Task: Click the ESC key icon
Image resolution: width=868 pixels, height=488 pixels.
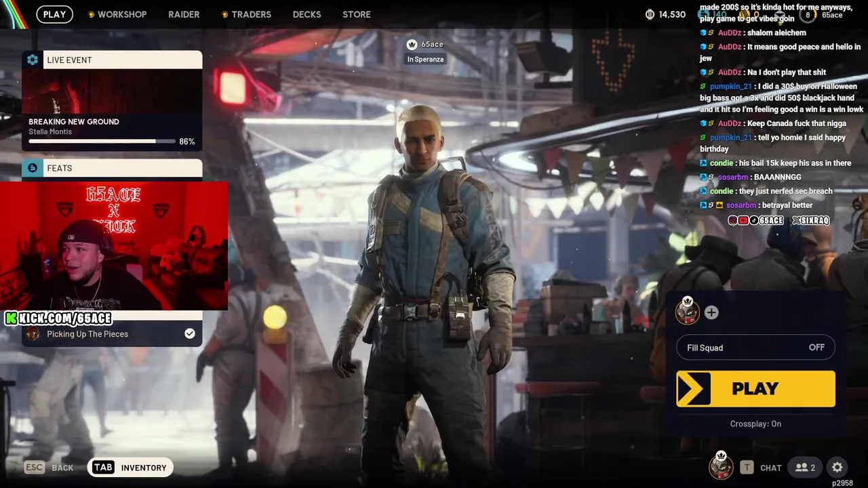Action: 35,468
